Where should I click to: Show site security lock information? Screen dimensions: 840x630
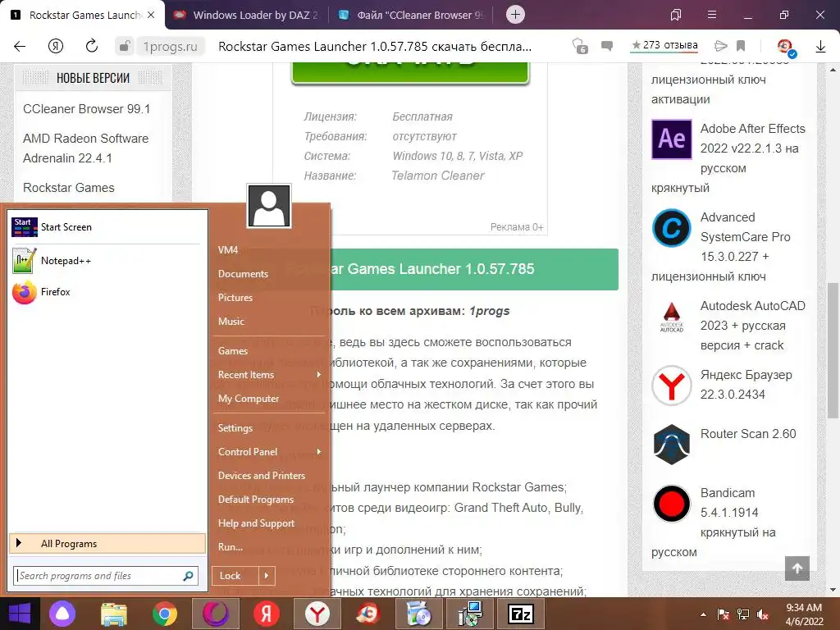click(x=125, y=47)
